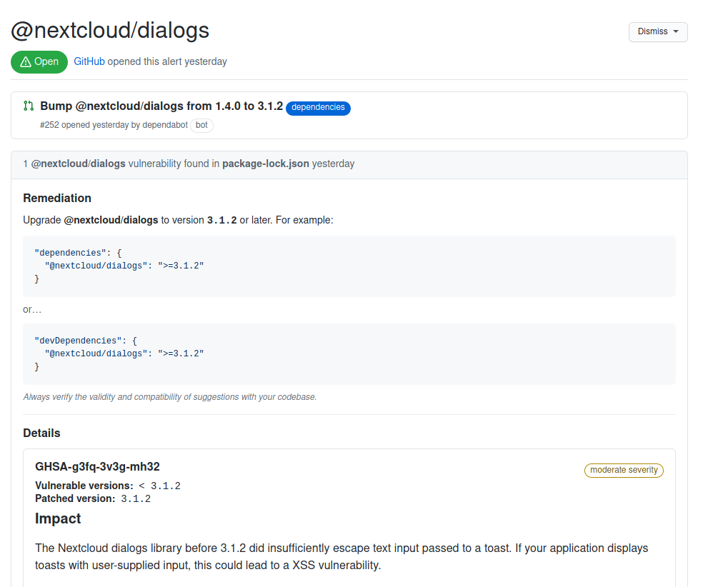Viewport: 728px width, 587px height.
Task: Select the GHSA-g3fq-3v3g-mh32 advisory heading
Action: (x=97, y=466)
